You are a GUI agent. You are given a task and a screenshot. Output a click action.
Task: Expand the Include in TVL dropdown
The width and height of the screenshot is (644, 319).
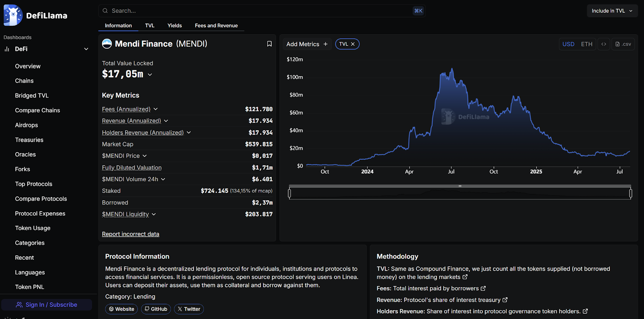[612, 11]
